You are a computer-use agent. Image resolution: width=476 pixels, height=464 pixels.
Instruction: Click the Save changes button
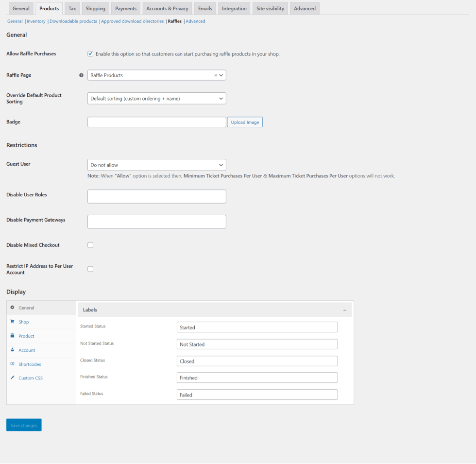[24, 425]
